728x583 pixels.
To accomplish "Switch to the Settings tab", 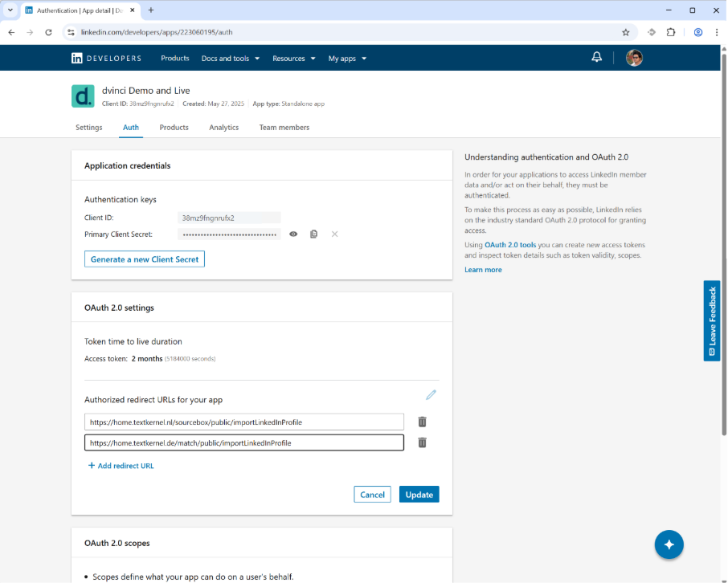I will [88, 127].
